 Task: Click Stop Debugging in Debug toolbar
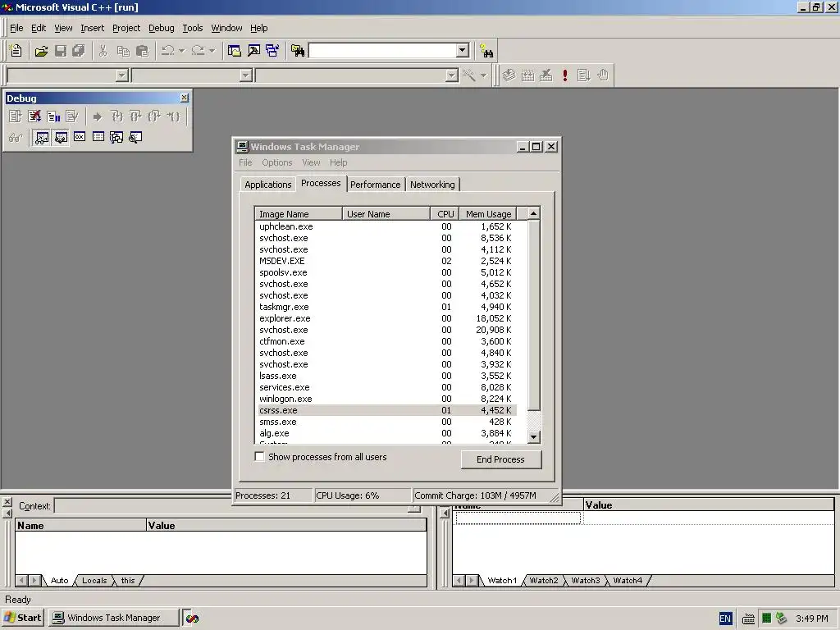pos(34,116)
